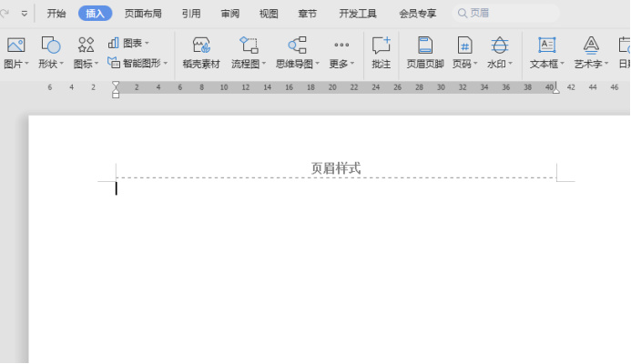Expand the 艺术字 dropdown arrow
Screen dimensions: 631x364
coord(606,64)
